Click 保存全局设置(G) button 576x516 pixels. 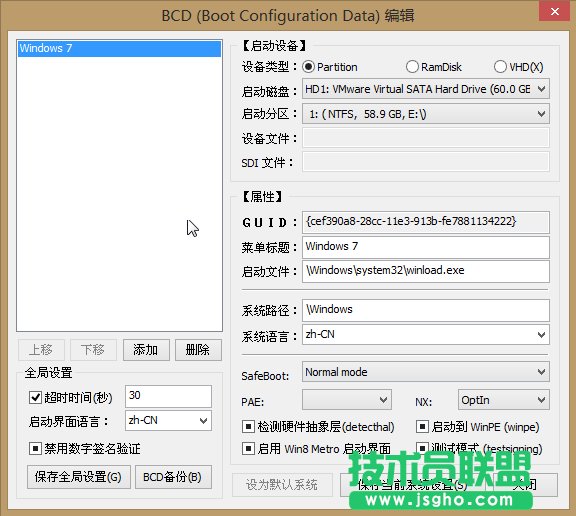(x=79, y=477)
